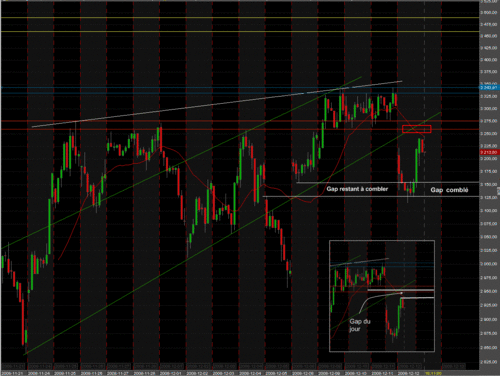Select the upper yellow horizontal line
This screenshot has height=376, width=500.
point(240,17)
